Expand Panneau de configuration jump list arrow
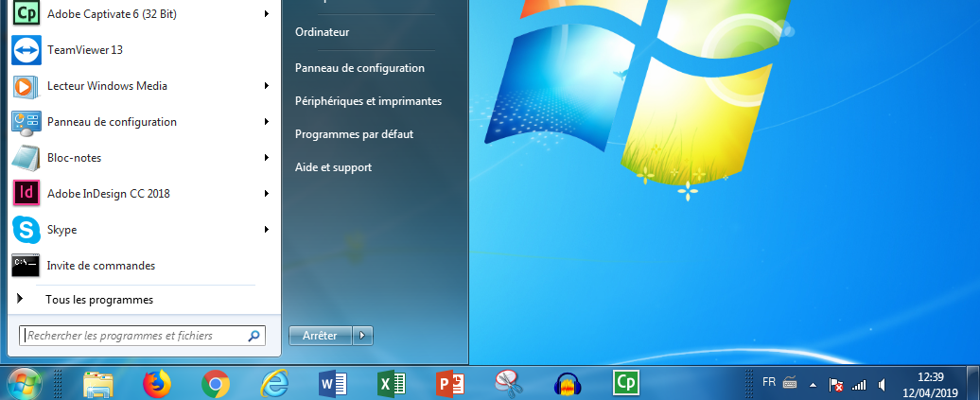This screenshot has width=980, height=400. point(267,122)
